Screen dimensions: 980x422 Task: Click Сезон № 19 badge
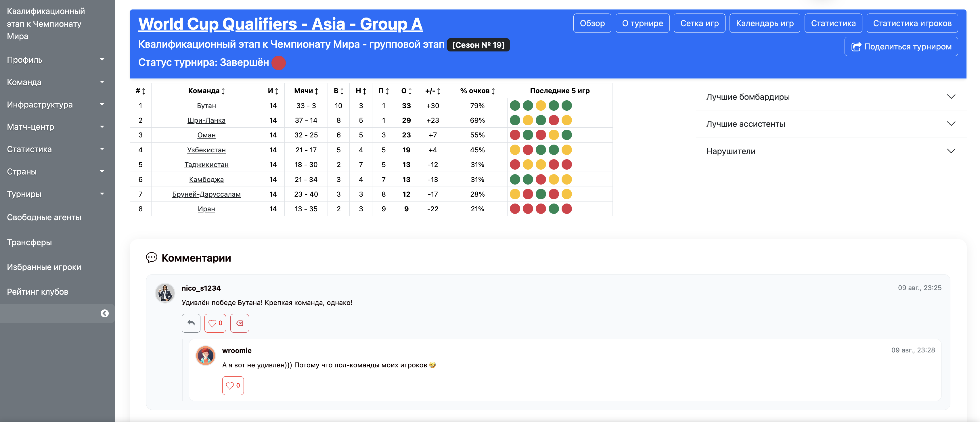pyautogui.click(x=478, y=45)
